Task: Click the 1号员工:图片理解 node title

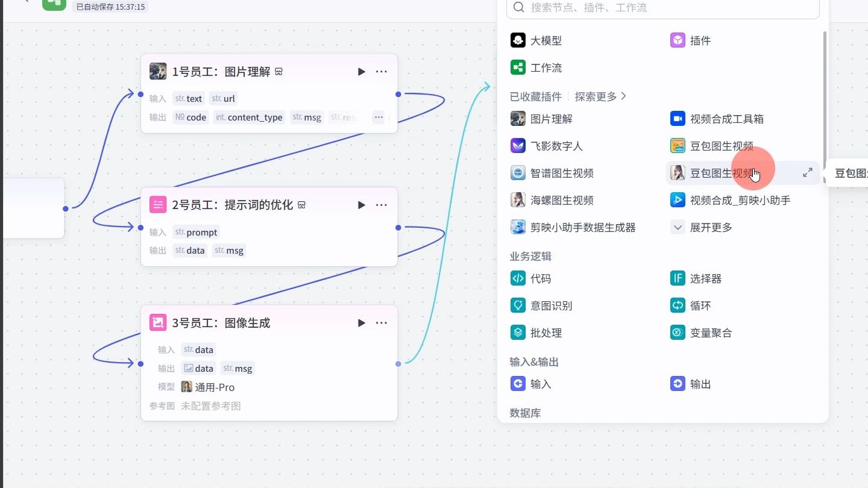Action: coord(221,72)
